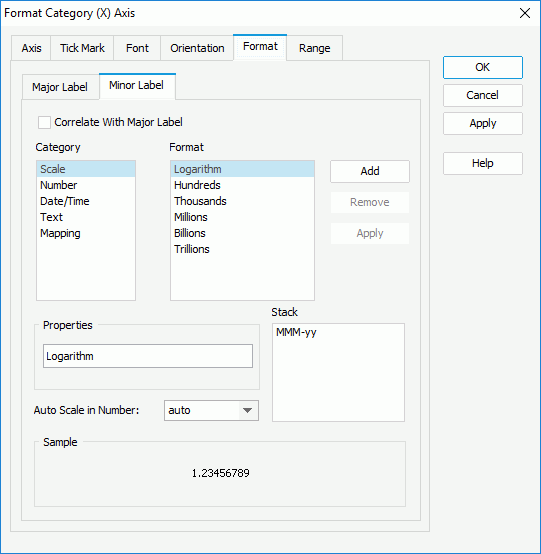The image size is (541, 554).
Task: Select Trillions format
Action: [x=242, y=249]
